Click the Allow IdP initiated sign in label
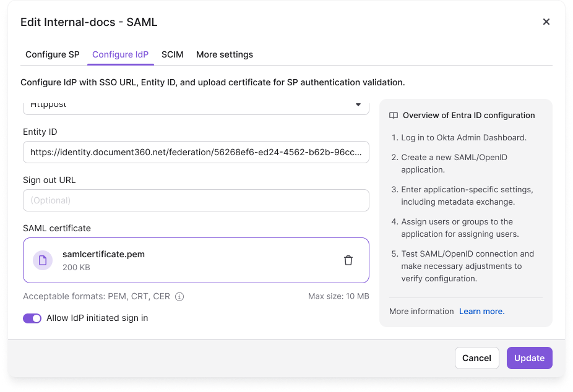The width and height of the screenshot is (573, 392). pyautogui.click(x=97, y=318)
